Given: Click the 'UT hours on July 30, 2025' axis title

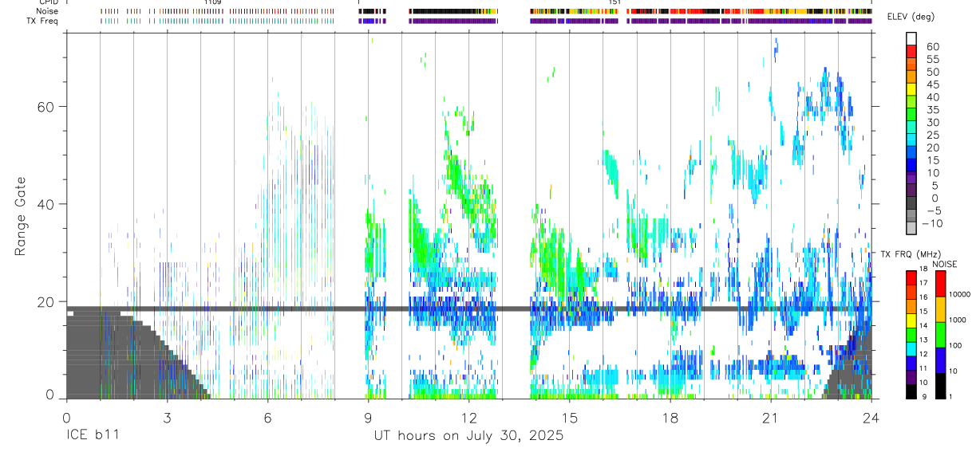Looking at the screenshot, I should (468, 436).
